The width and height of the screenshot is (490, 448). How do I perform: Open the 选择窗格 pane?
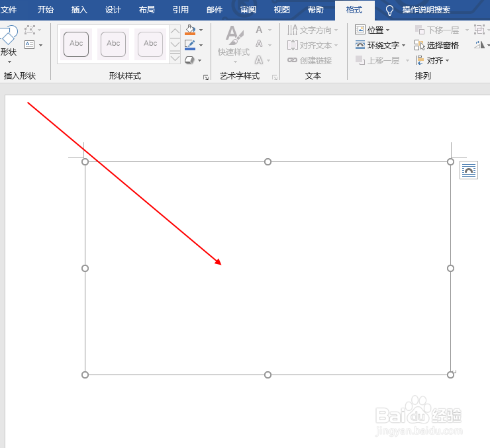pyautogui.click(x=436, y=45)
